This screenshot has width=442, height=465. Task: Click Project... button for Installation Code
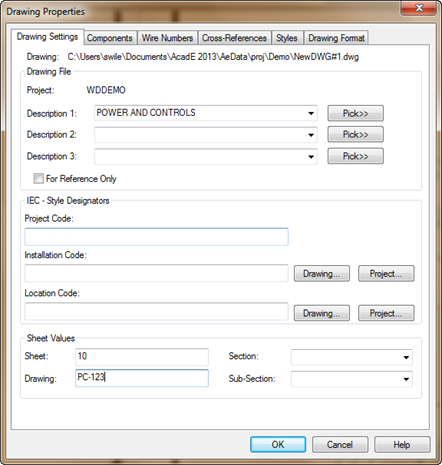pyautogui.click(x=386, y=274)
